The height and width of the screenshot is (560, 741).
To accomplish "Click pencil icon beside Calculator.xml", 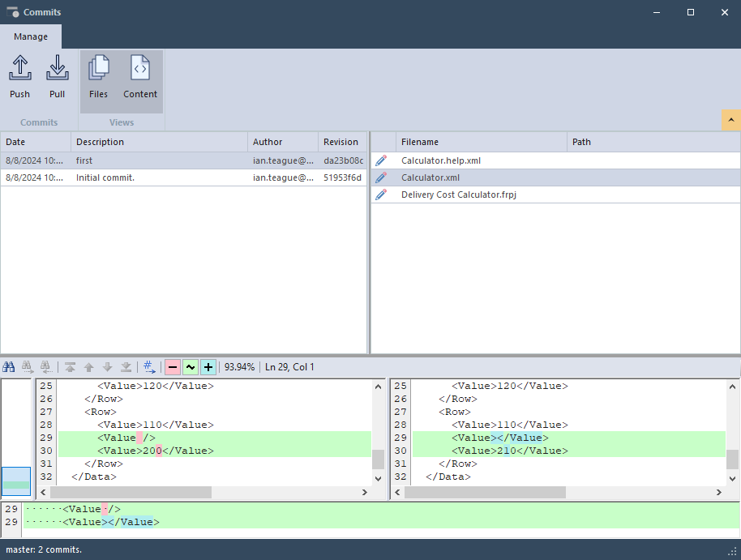I will point(381,177).
